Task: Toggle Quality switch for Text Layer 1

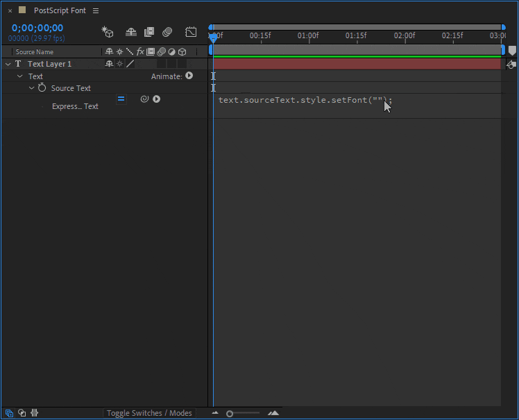Action: (x=130, y=64)
